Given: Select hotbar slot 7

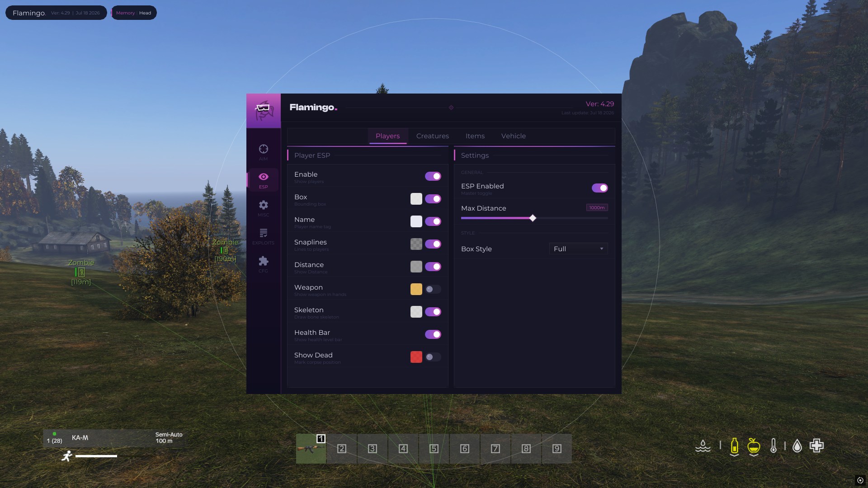Looking at the screenshot, I should 495,449.
